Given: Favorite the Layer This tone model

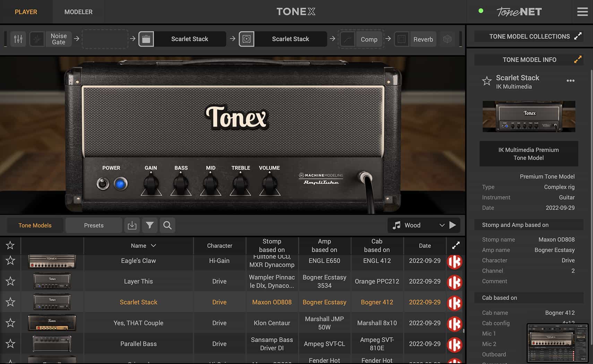Looking at the screenshot, I should click(x=10, y=281).
